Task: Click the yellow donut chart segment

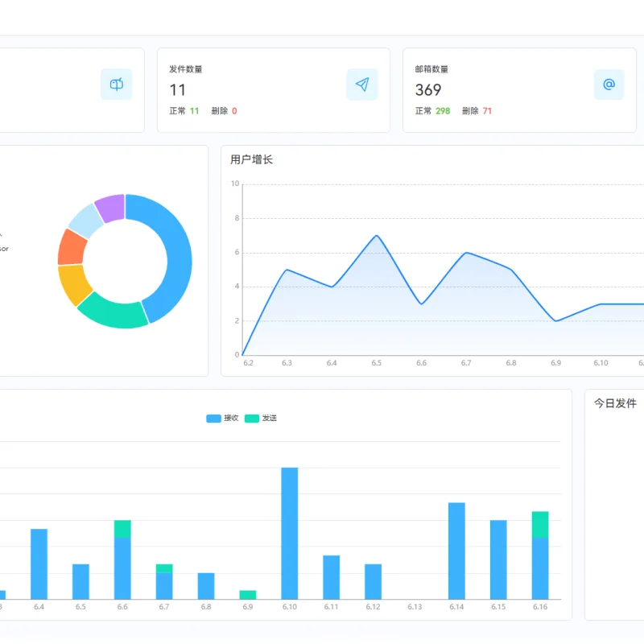Action: pyautogui.click(x=74, y=285)
